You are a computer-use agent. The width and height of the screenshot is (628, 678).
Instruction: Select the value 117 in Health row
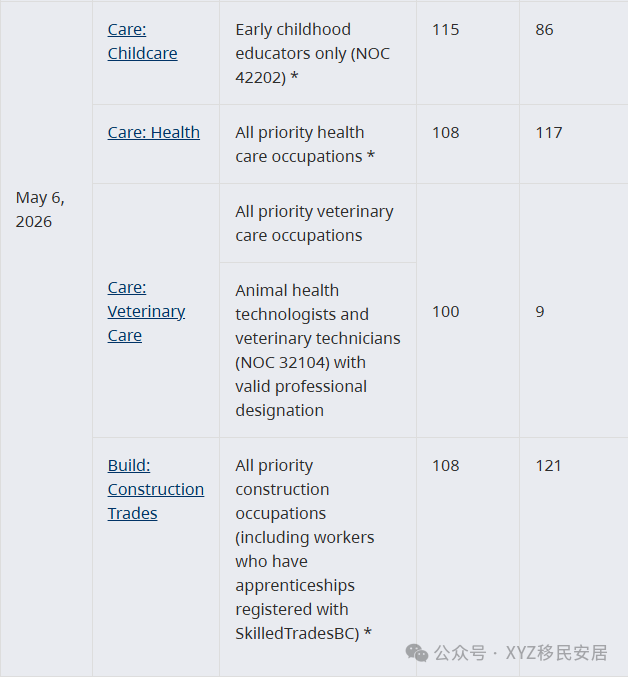point(548,133)
